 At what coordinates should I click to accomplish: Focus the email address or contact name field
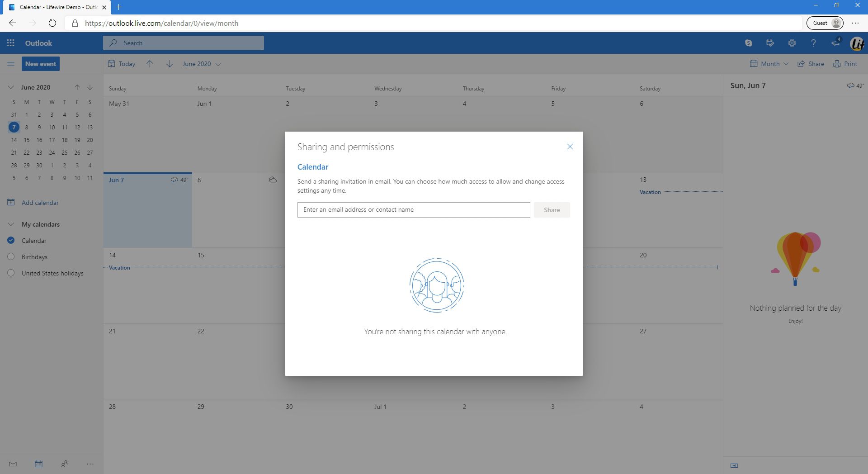coord(414,210)
